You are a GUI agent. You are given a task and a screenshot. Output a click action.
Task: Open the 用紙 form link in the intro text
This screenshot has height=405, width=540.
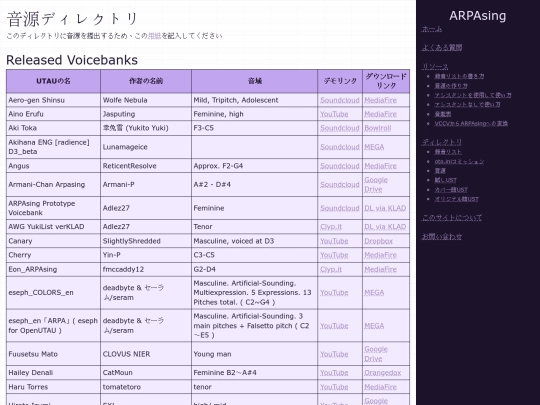(154, 36)
